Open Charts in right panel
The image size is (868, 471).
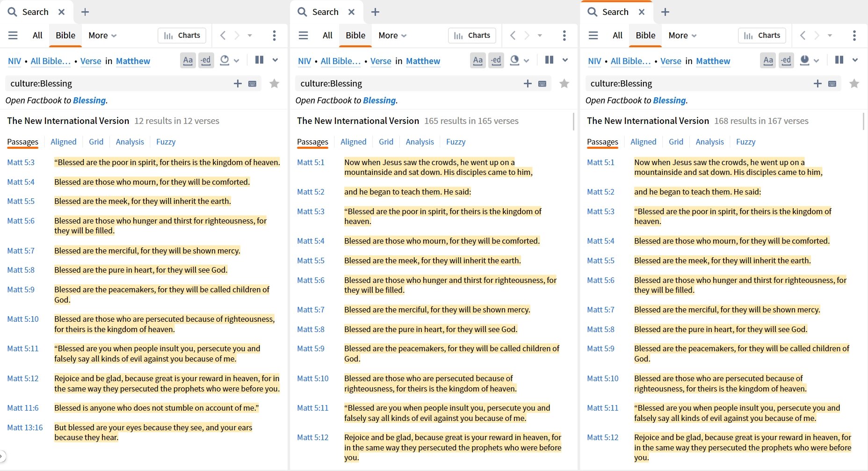click(x=762, y=36)
